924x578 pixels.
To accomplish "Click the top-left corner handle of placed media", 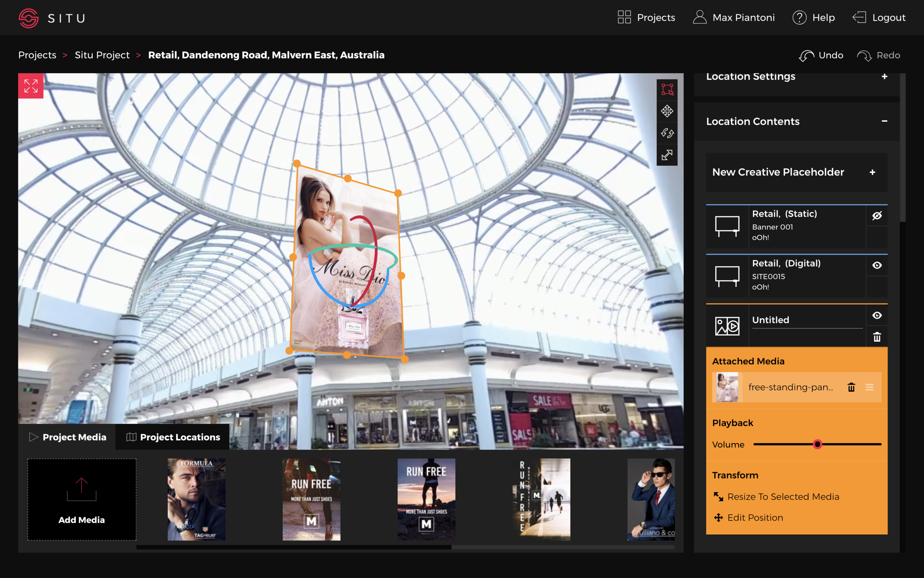I will [x=297, y=163].
